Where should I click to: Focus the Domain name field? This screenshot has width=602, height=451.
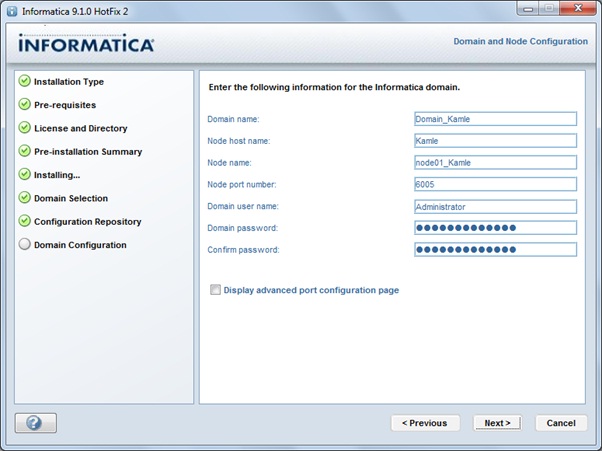pos(495,119)
